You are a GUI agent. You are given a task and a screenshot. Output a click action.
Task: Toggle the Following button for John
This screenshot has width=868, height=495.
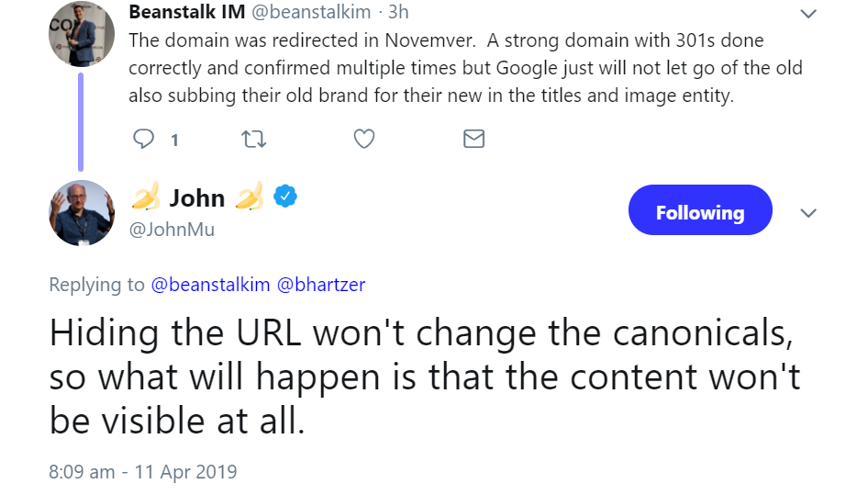[699, 213]
